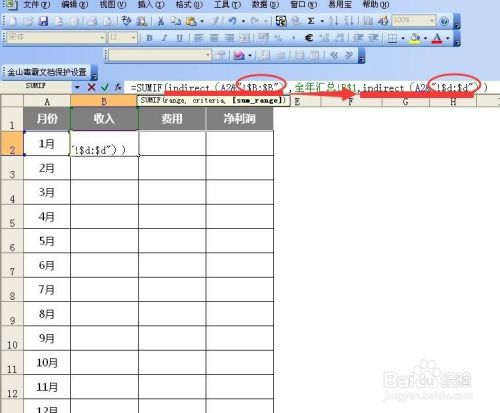Open the empty combo box in third toolbar

tap(160, 55)
